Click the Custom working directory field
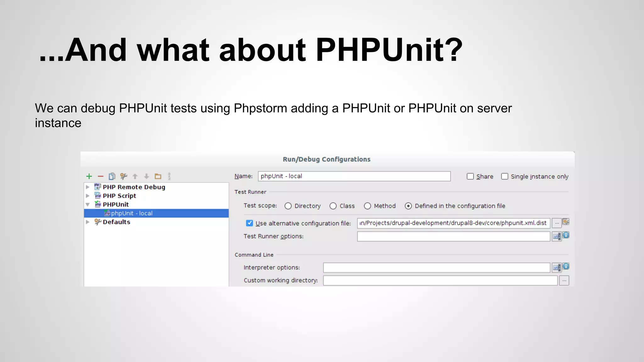This screenshot has height=362, width=644. pyautogui.click(x=440, y=280)
